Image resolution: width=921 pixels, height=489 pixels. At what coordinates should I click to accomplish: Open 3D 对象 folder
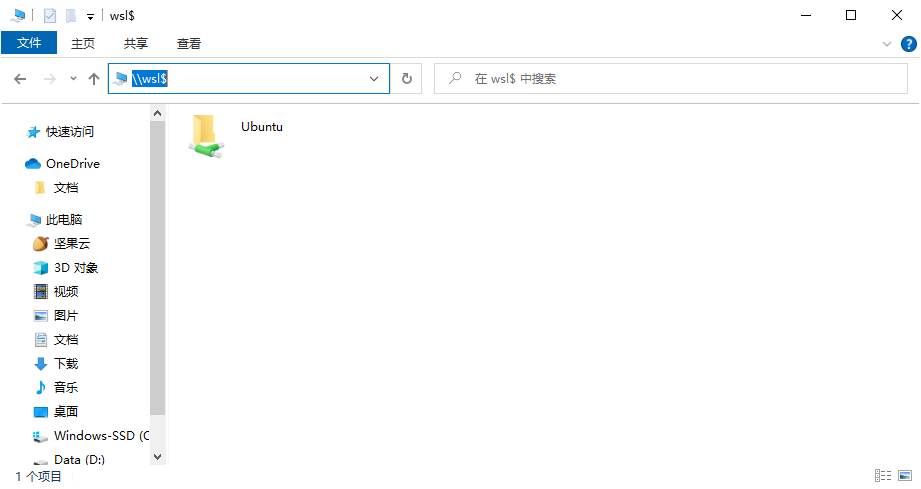pos(76,268)
